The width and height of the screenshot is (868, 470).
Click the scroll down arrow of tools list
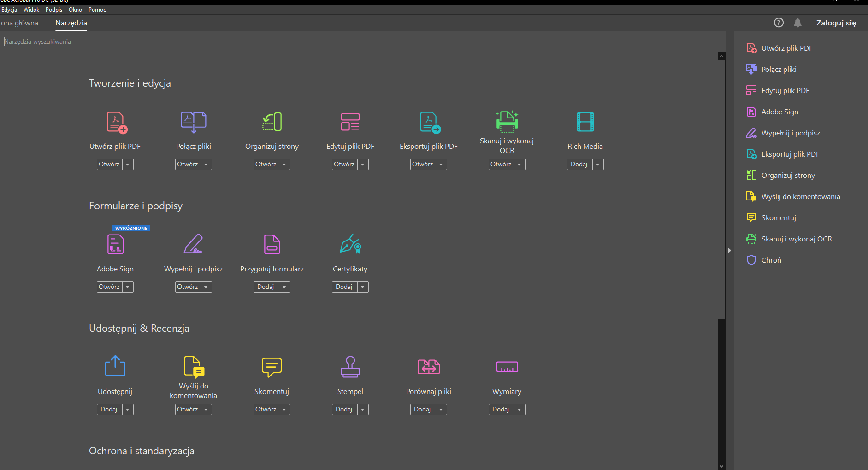(x=722, y=466)
